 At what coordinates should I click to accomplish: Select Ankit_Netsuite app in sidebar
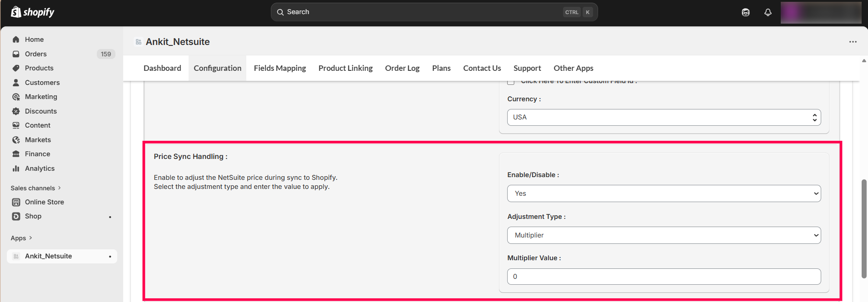(x=48, y=256)
